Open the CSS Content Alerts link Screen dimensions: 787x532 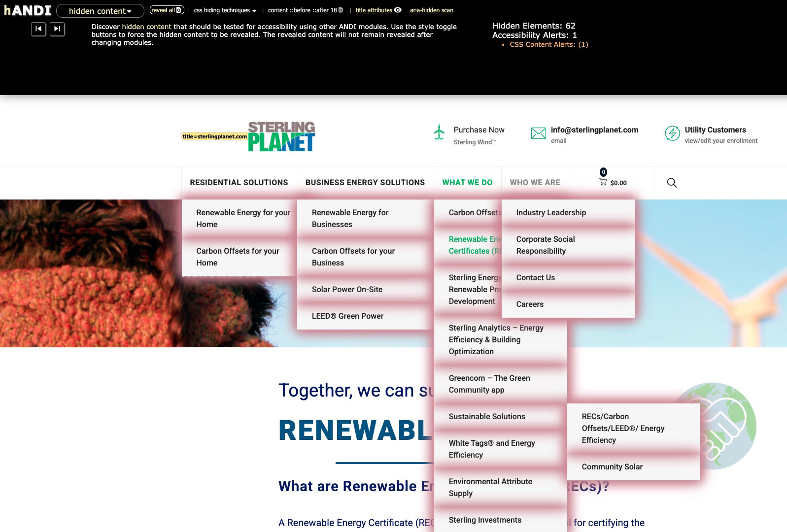[x=548, y=44]
